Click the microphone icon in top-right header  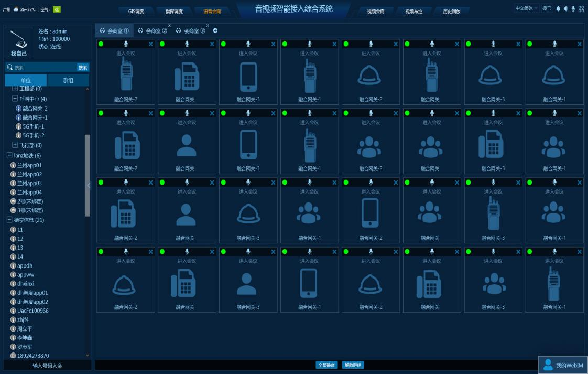pyautogui.click(x=573, y=9)
